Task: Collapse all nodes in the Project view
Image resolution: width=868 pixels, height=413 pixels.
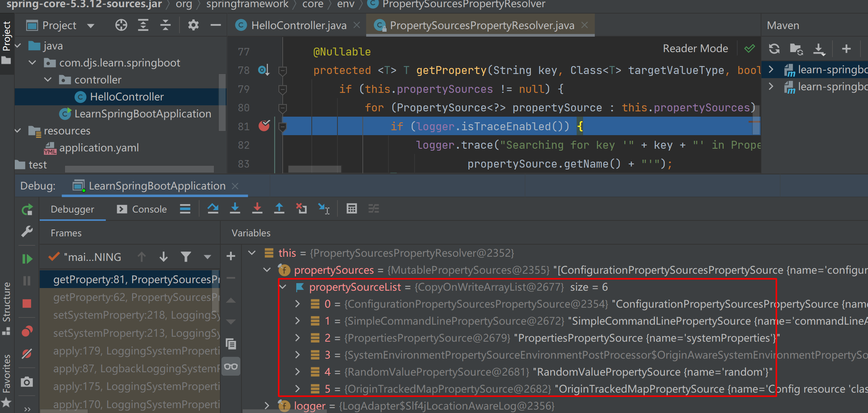Action: click(x=165, y=25)
